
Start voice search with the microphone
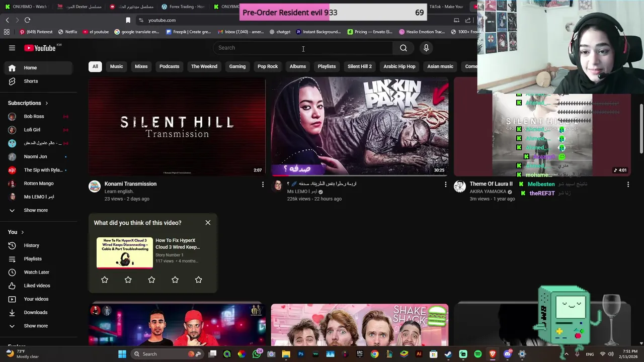(426, 48)
